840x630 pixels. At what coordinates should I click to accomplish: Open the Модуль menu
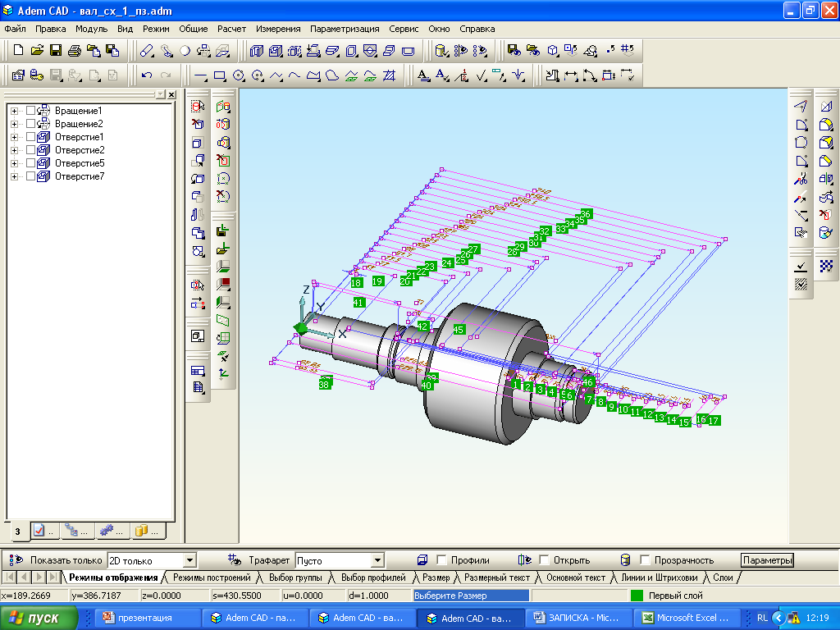click(x=91, y=29)
